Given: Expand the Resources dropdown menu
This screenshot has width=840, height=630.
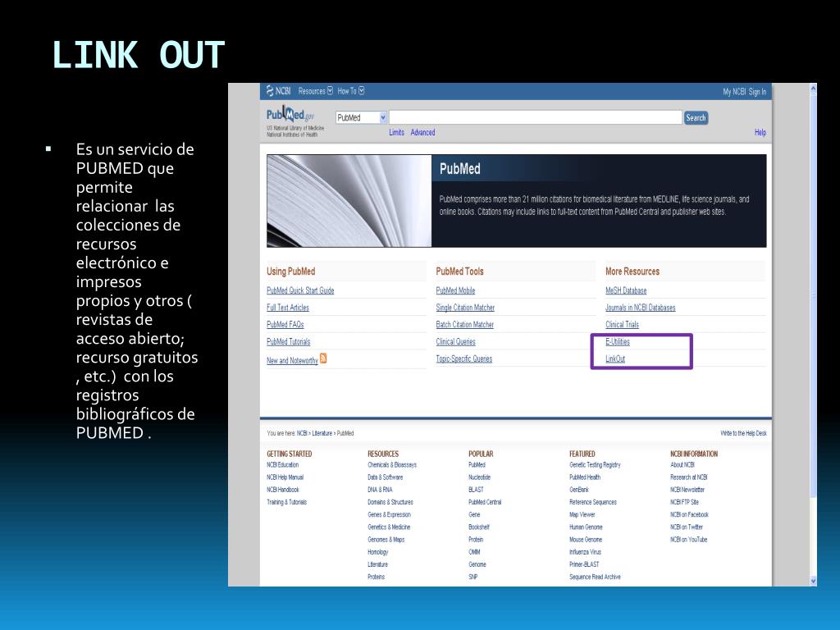Looking at the screenshot, I should pos(316,91).
